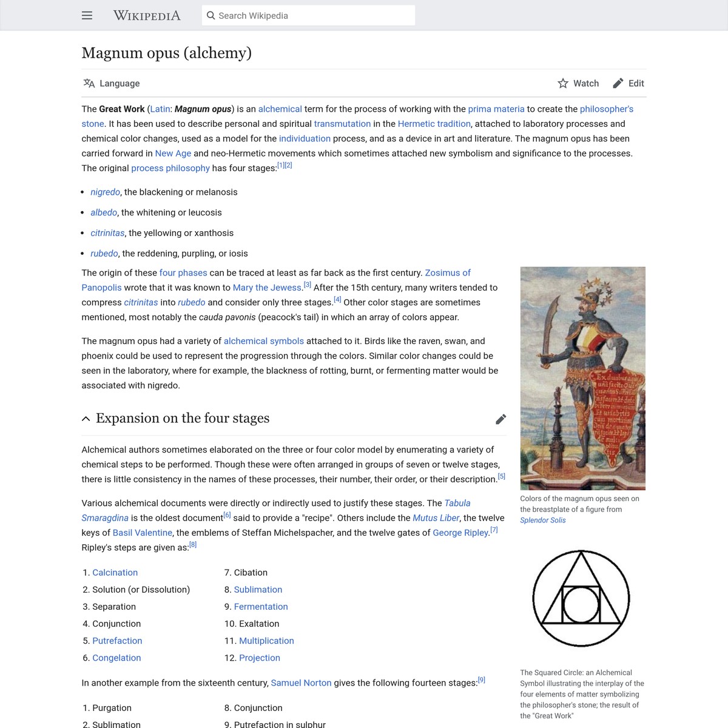Image resolution: width=728 pixels, height=728 pixels.
Task: Click the edit pencil beside Expansion section heading
Action: [x=501, y=419]
